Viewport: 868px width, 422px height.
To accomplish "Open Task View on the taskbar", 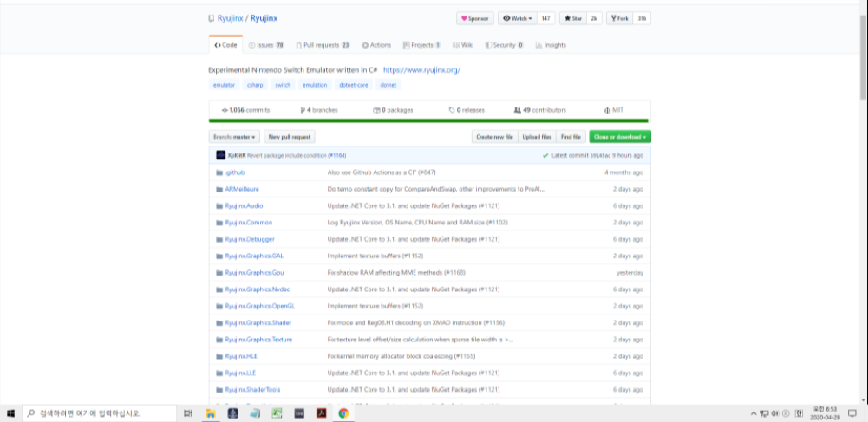I will tap(187, 413).
